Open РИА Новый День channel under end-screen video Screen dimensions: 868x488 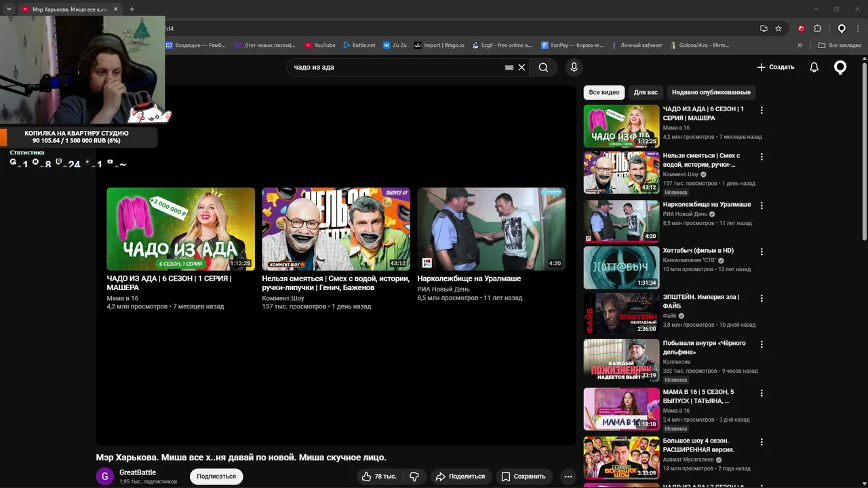(x=443, y=289)
